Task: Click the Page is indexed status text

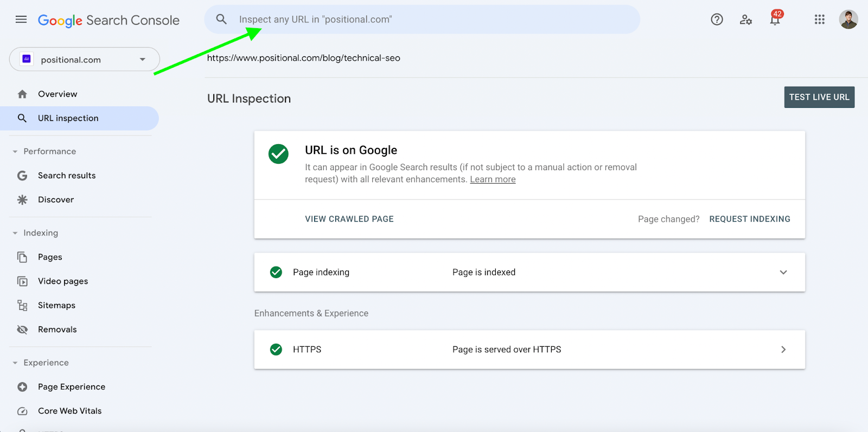Action: pos(484,272)
